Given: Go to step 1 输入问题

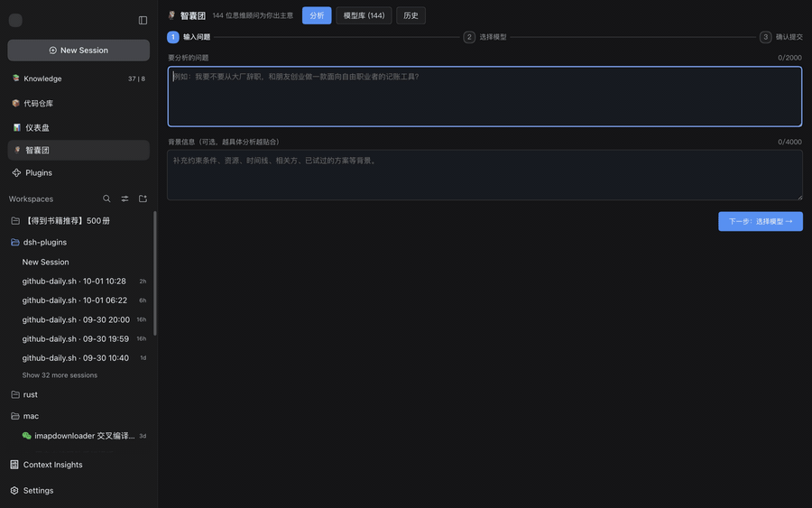Looking at the screenshot, I should coord(189,37).
